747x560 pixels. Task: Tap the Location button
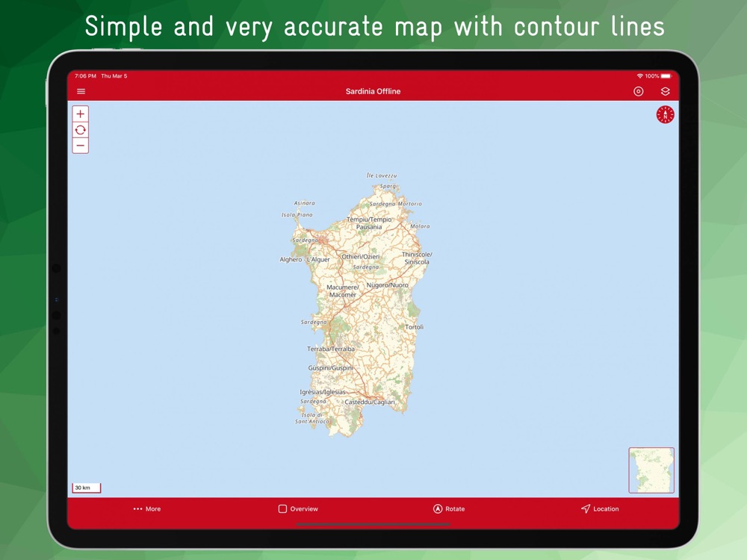coord(600,508)
